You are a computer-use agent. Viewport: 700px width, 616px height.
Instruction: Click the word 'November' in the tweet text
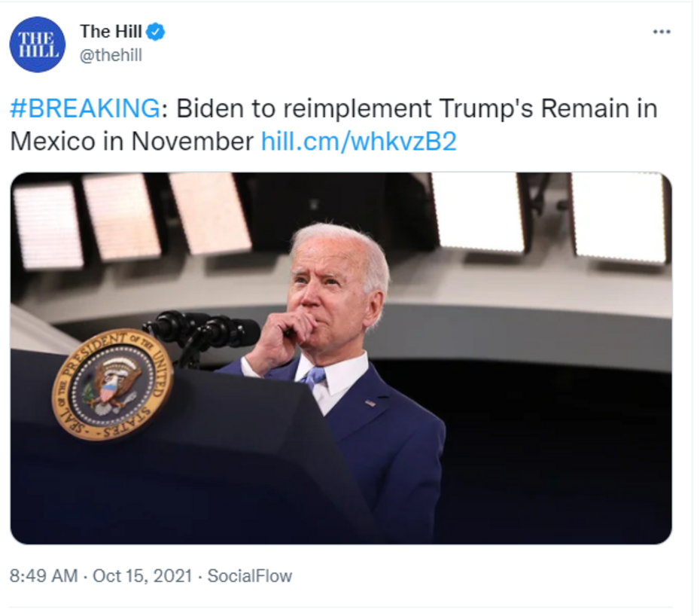(x=193, y=142)
